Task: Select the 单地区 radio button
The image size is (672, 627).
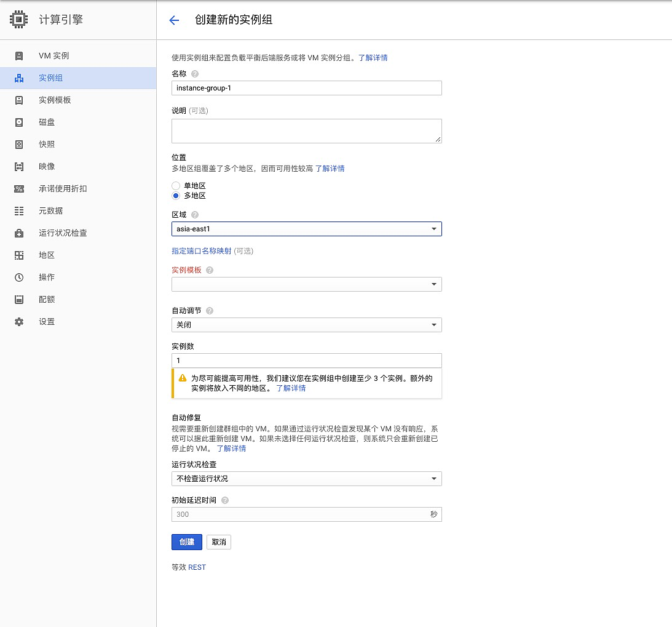Action: point(176,186)
